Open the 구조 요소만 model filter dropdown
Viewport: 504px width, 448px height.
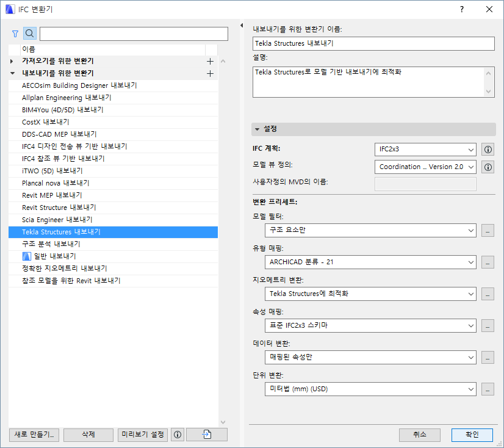[370, 231]
